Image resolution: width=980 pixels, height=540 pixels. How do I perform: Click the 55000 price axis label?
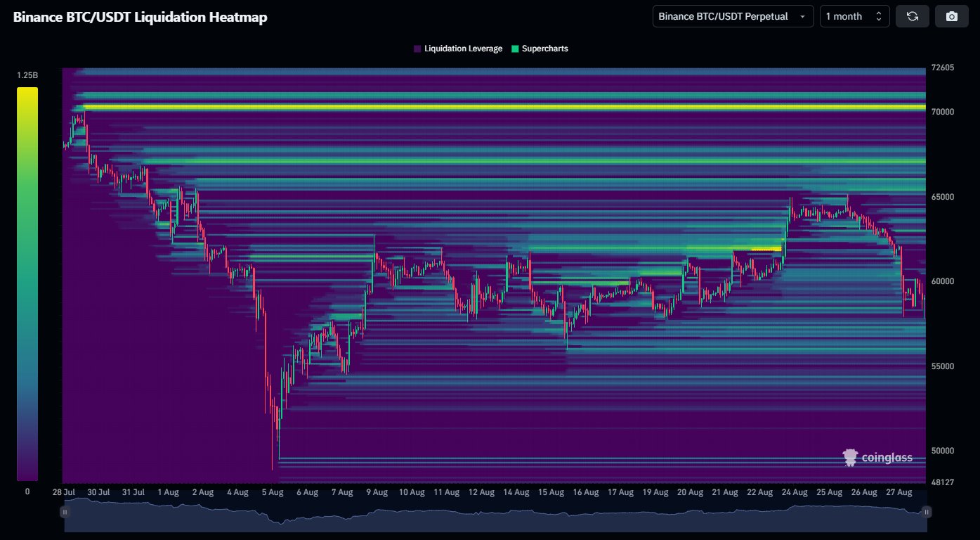(x=942, y=366)
